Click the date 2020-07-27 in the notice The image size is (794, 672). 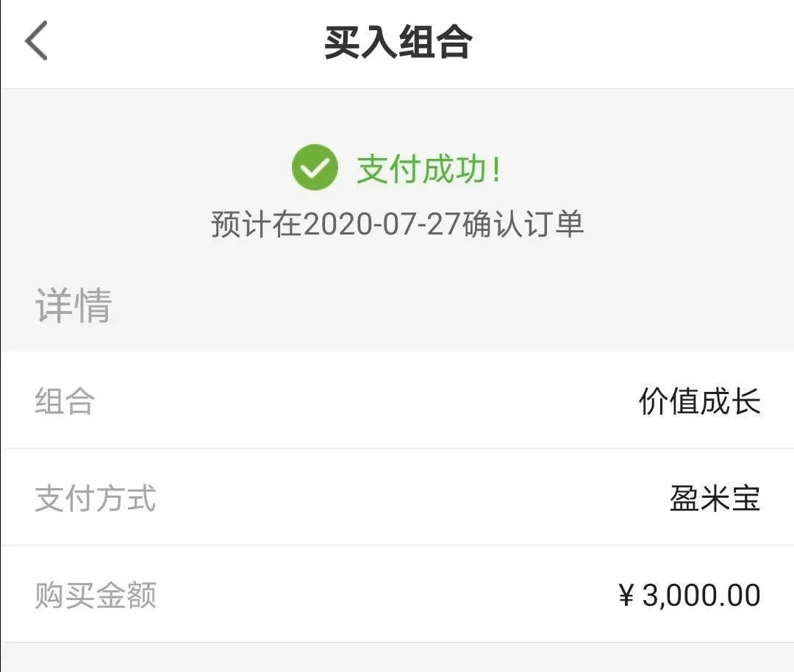pyautogui.click(x=382, y=224)
